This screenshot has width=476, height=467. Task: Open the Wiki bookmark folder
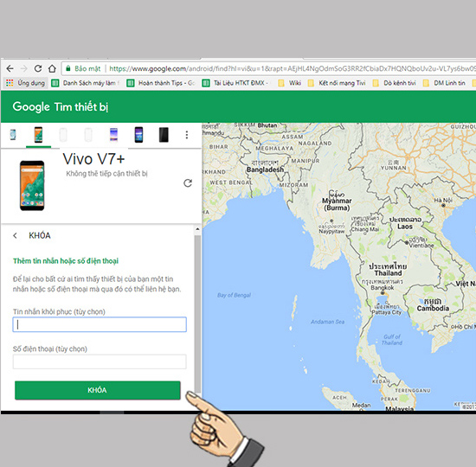pyautogui.click(x=290, y=83)
